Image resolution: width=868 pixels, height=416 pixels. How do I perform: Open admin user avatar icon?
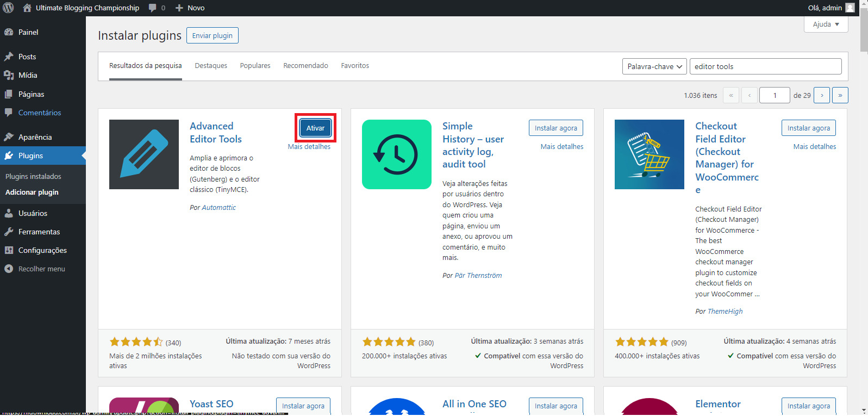(850, 8)
